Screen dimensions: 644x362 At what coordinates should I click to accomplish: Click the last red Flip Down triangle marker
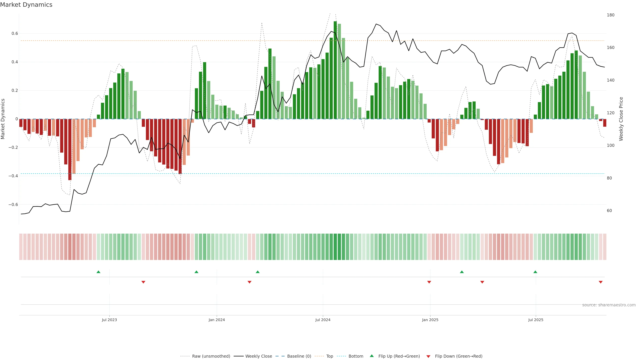point(601,282)
